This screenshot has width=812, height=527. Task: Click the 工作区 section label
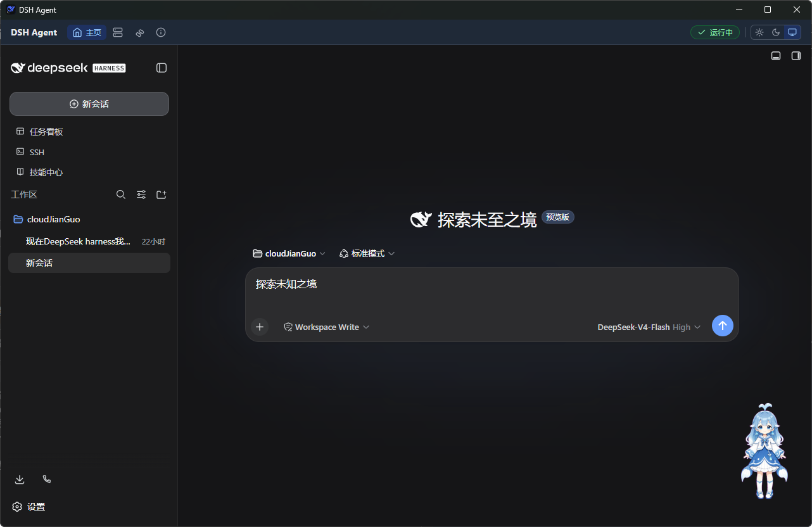[x=24, y=194]
